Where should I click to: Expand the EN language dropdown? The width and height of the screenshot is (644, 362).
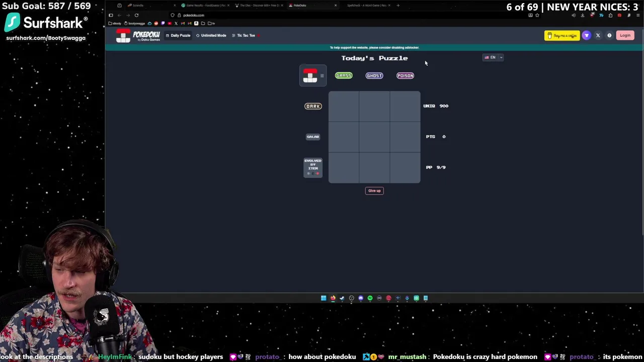click(x=493, y=57)
